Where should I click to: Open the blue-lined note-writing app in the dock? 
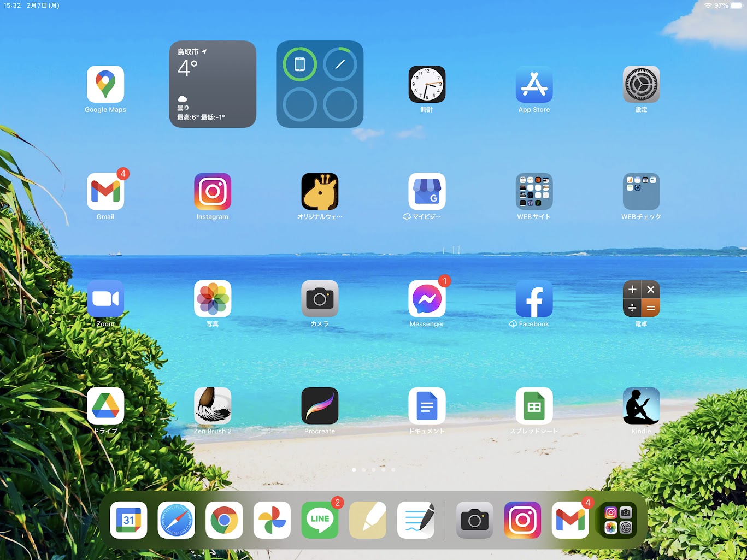pyautogui.click(x=416, y=520)
